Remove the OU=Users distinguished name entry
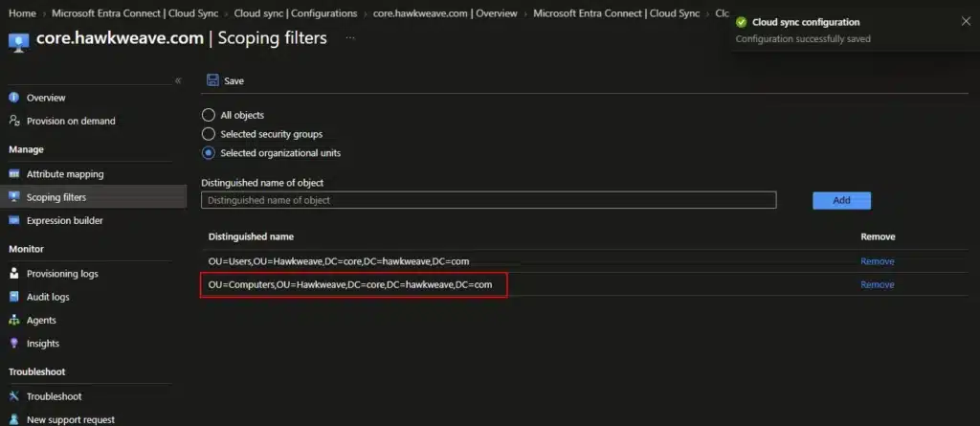 coord(877,260)
